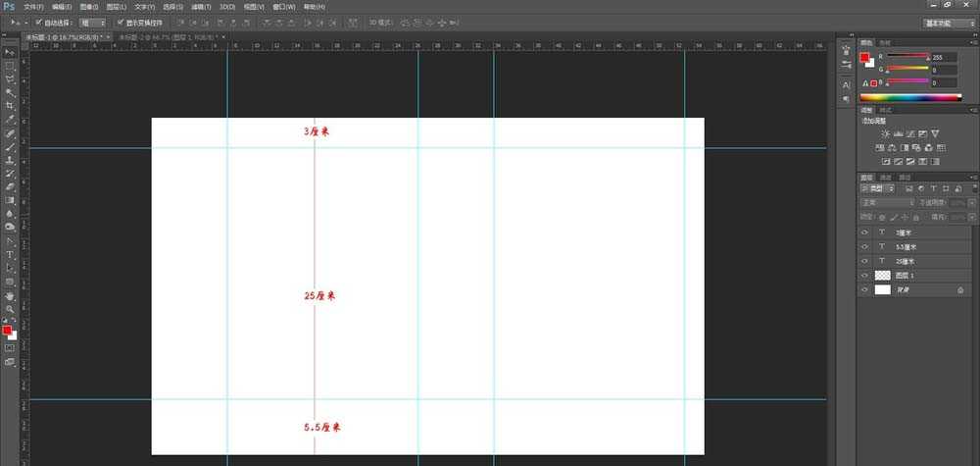Viewport: 980px width, 466px height.
Task: Hide the 25厘米 text layer
Action: pyautogui.click(x=863, y=261)
